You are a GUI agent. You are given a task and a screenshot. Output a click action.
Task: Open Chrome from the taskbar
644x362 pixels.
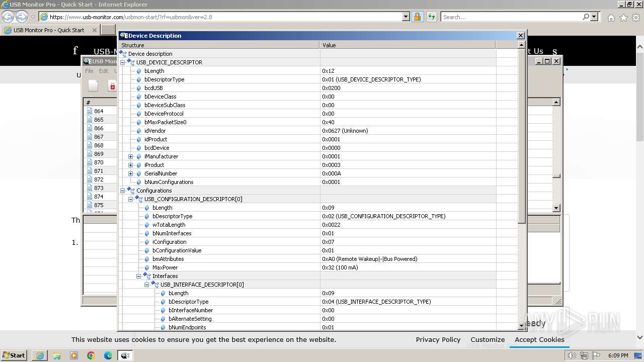pyautogui.click(x=91, y=355)
